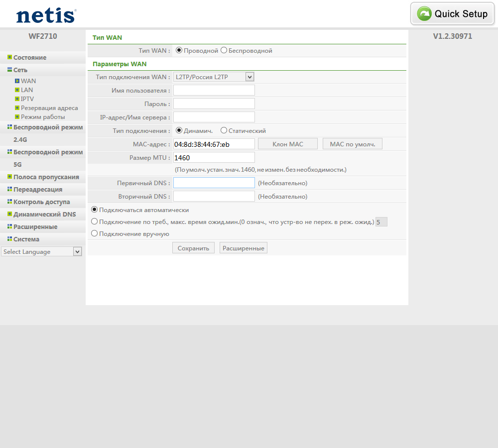Image resolution: width=498 pixels, height=448 pixels.
Task: Click the Quick Setup button
Action: point(453,13)
